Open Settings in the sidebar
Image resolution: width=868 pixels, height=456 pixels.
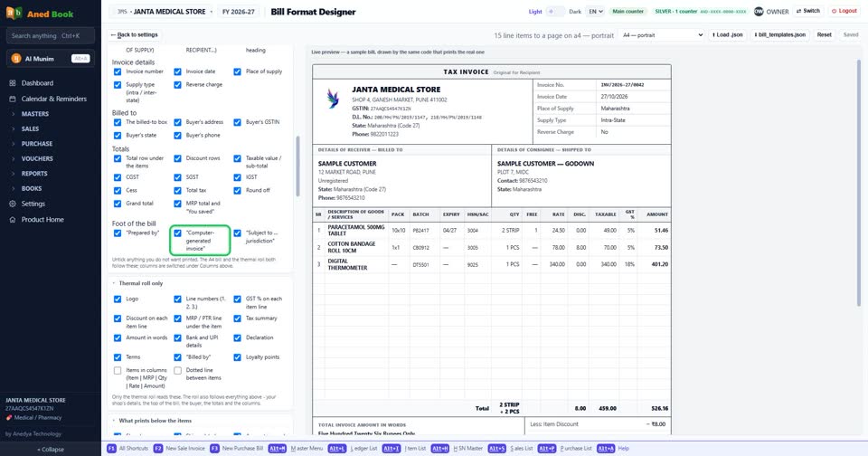pos(33,204)
